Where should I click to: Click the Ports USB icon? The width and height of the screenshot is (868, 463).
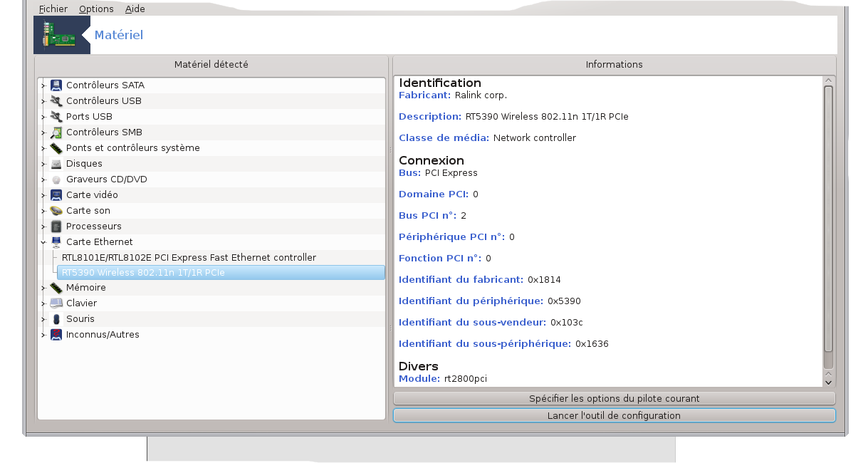pyautogui.click(x=56, y=117)
